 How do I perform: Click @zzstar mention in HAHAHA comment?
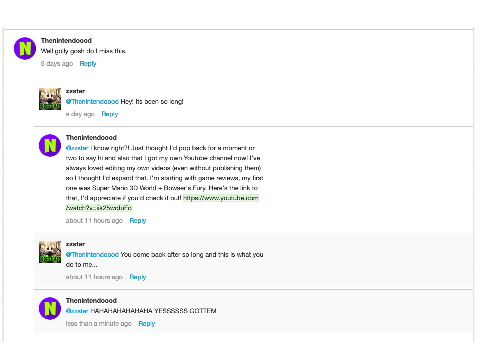pyautogui.click(x=77, y=311)
